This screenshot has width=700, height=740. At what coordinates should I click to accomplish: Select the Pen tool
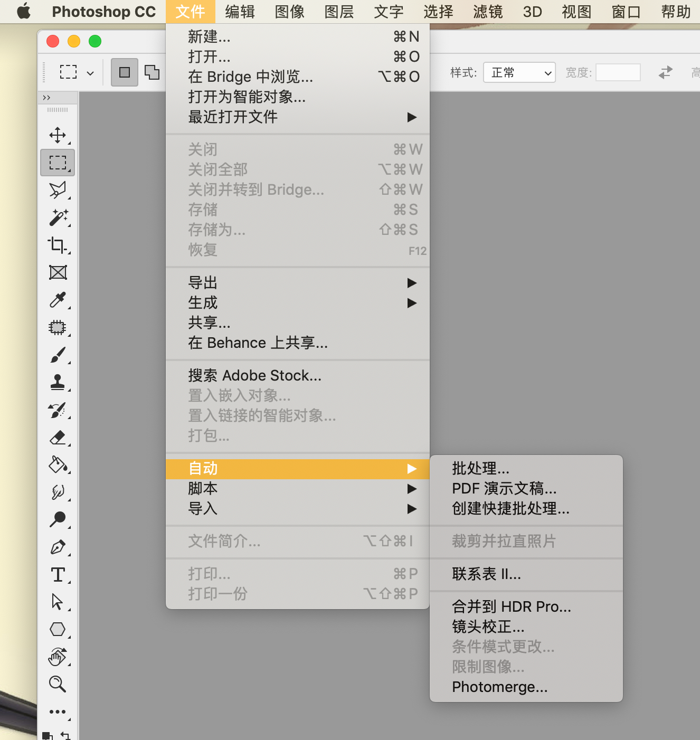pyautogui.click(x=58, y=547)
